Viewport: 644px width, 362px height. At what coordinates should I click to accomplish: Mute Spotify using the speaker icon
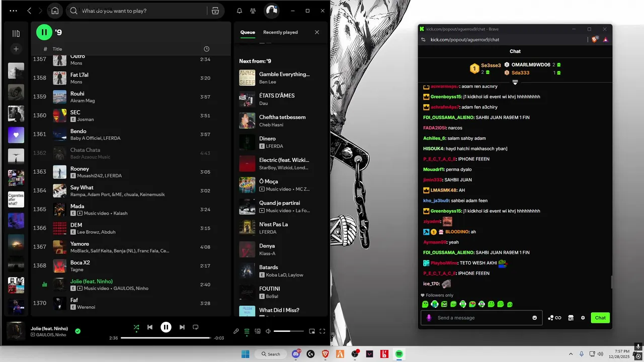pyautogui.click(x=269, y=331)
